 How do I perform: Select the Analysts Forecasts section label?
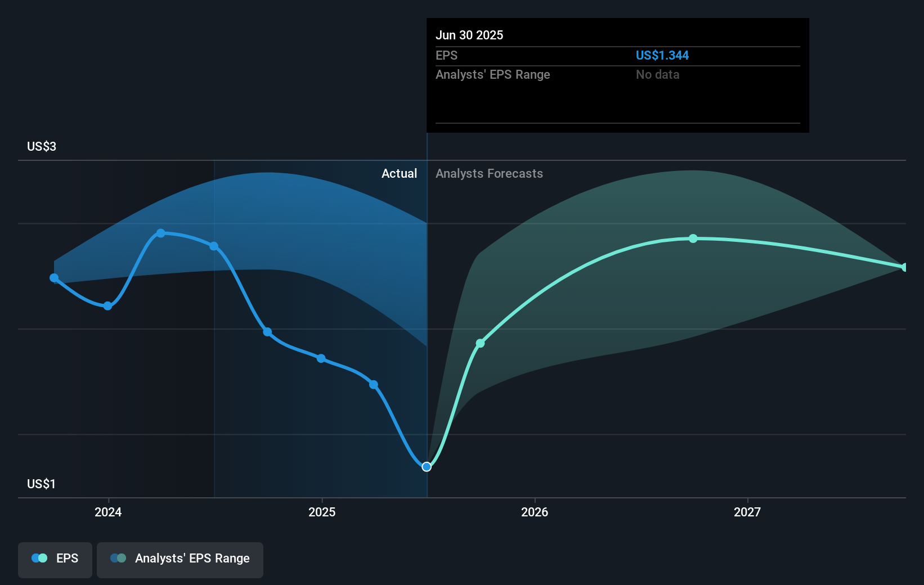489,173
